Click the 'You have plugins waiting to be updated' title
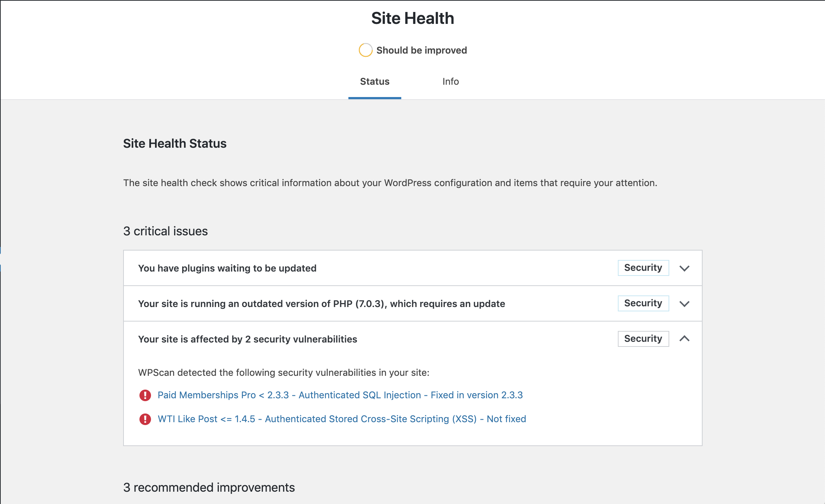Viewport: 825px width, 504px height. (227, 268)
